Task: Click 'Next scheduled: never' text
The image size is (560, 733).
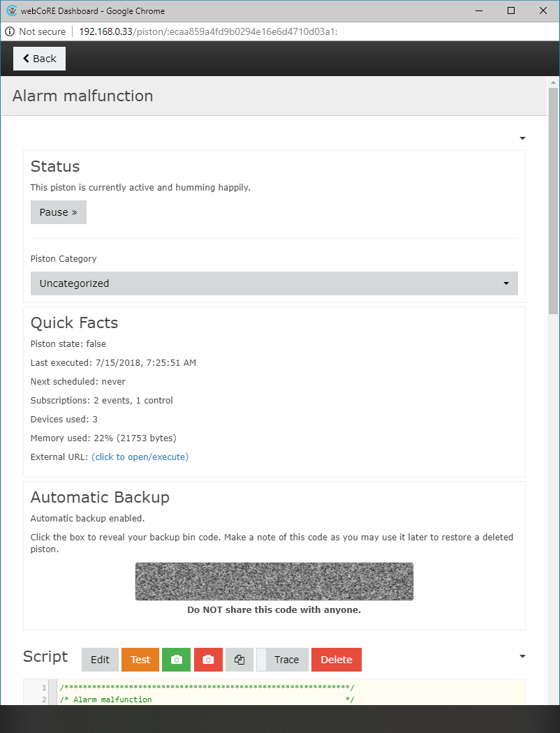Action: pos(78,381)
